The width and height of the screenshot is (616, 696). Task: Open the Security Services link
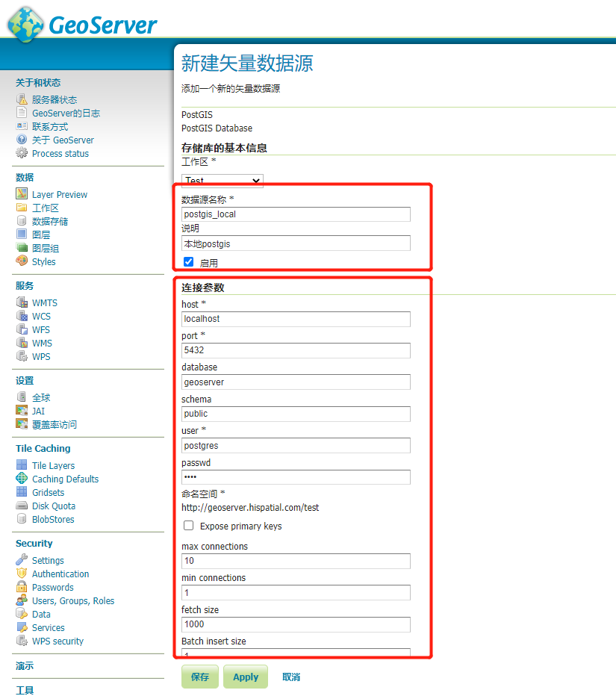(48, 627)
